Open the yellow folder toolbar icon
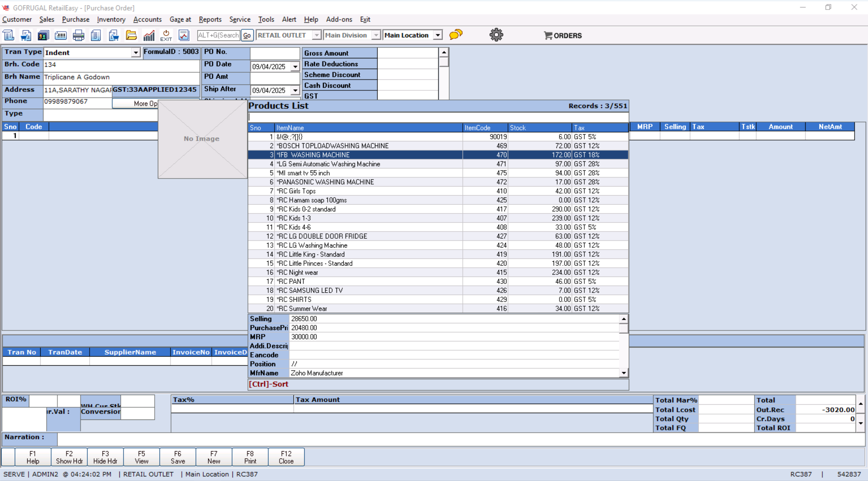The width and height of the screenshot is (868, 481). (131, 35)
